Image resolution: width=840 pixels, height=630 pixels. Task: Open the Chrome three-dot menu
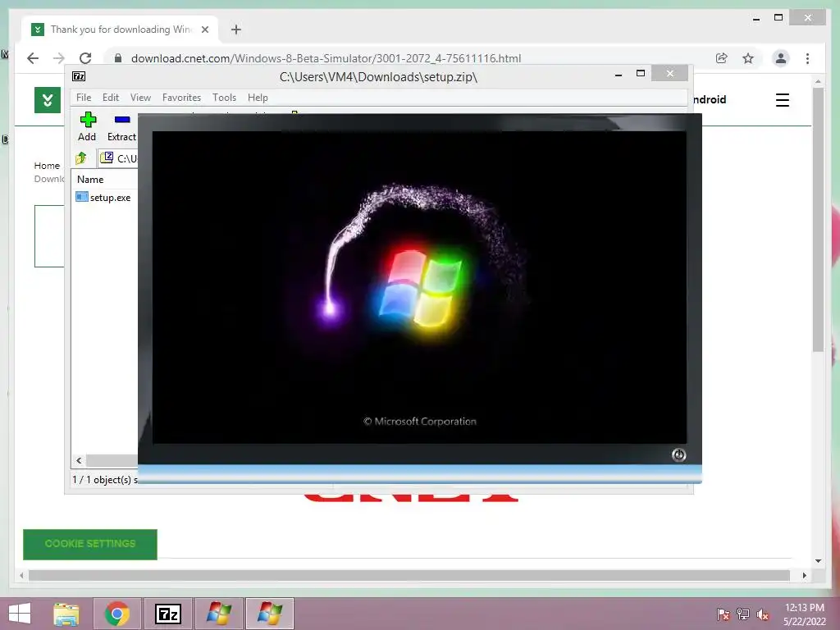pyautogui.click(x=807, y=58)
